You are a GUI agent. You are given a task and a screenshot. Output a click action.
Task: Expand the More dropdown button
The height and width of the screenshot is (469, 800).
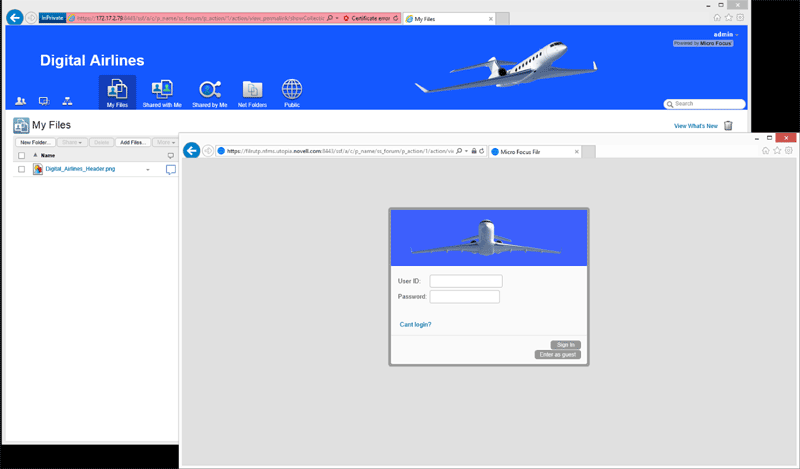tap(166, 142)
